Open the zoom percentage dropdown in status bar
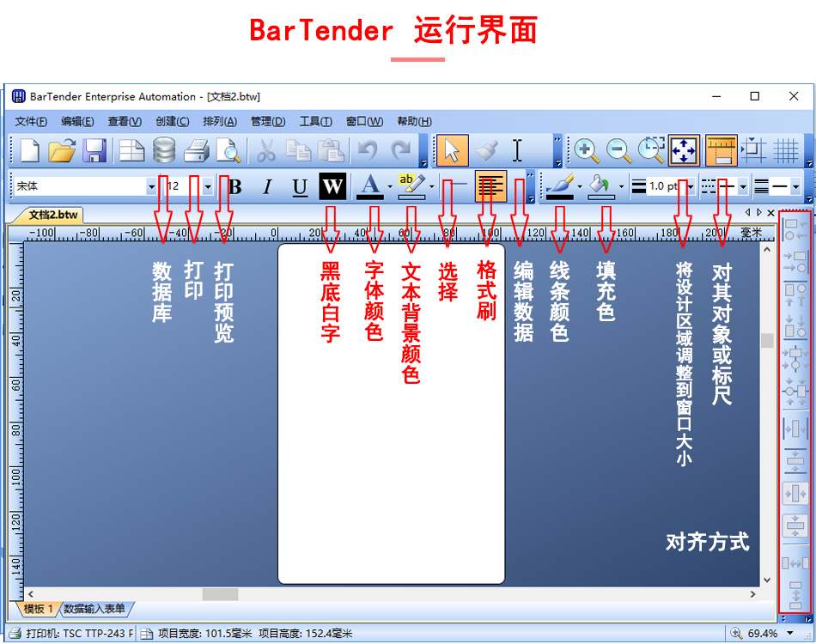 pyautogui.click(x=790, y=633)
